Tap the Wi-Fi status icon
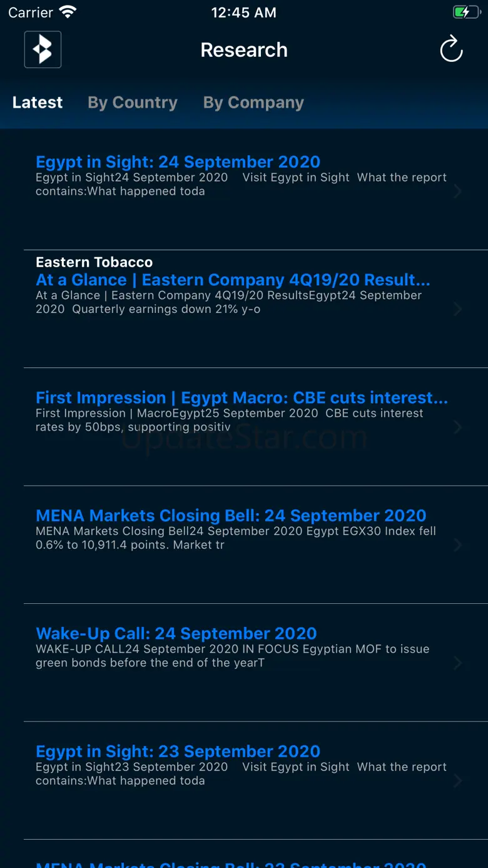Image resolution: width=488 pixels, height=868 pixels. point(68,13)
